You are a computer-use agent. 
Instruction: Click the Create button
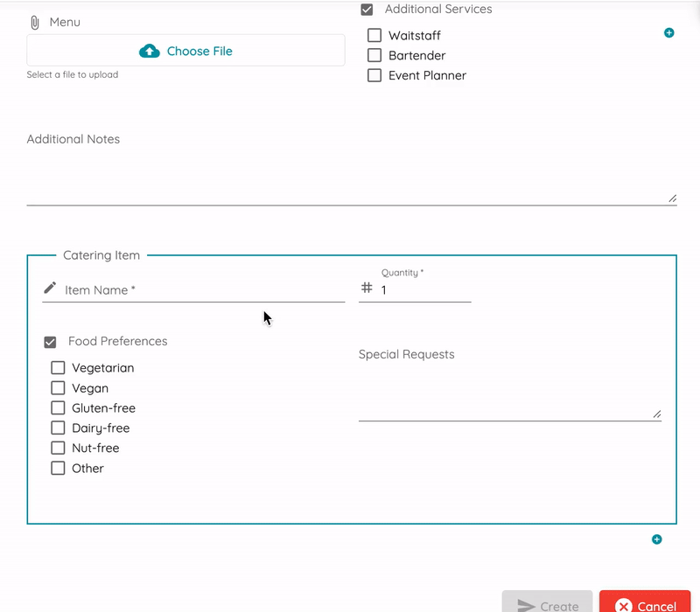click(x=548, y=602)
